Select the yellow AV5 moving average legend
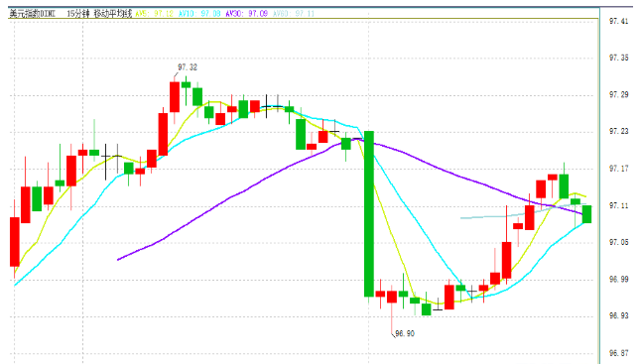The height and width of the screenshot is (364, 641). (155, 14)
